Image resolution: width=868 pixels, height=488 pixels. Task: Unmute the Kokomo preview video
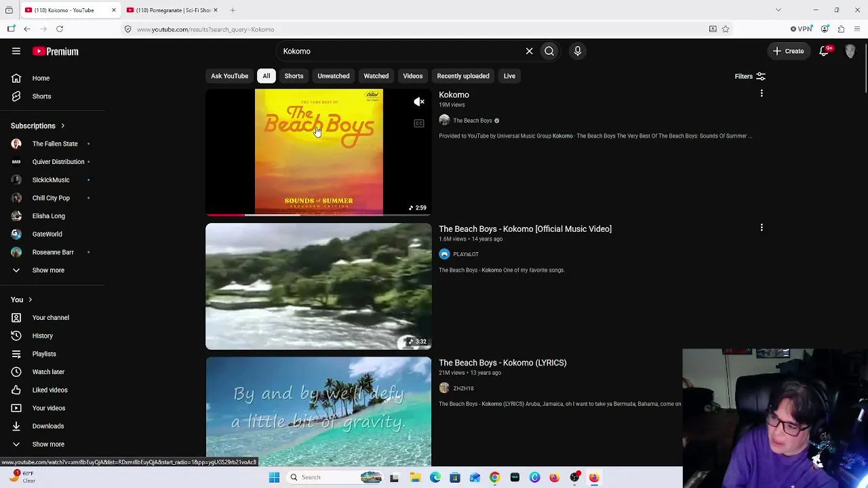(x=419, y=102)
